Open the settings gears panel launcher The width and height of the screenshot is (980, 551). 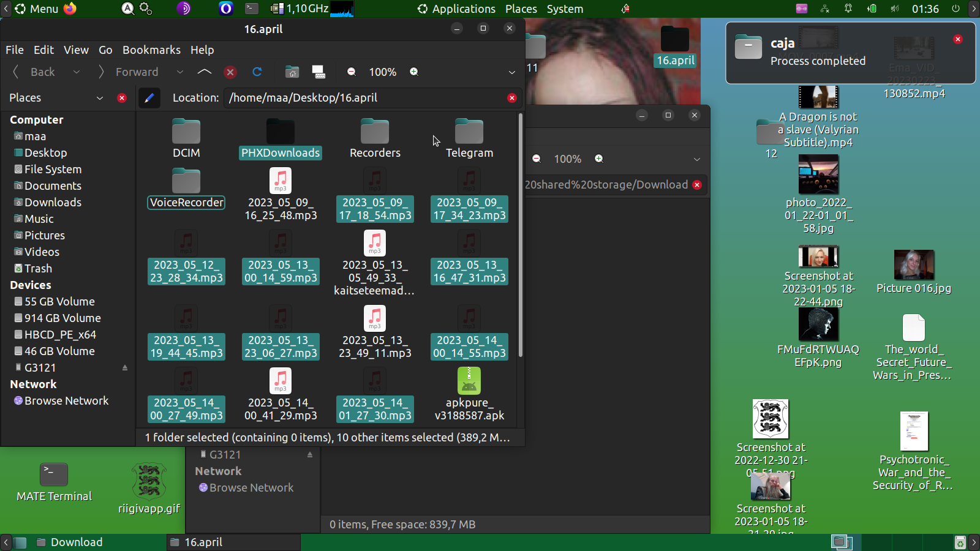pos(146,9)
